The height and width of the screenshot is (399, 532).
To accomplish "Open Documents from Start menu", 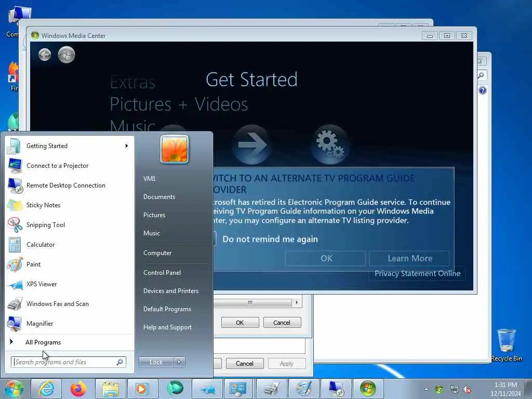I will click(159, 197).
